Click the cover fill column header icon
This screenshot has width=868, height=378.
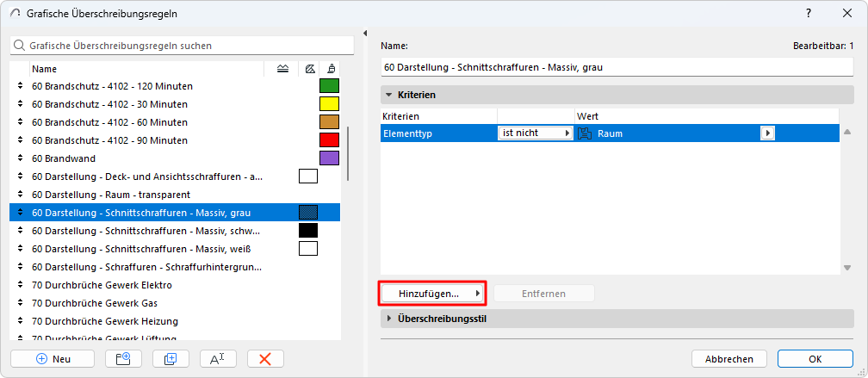point(309,69)
